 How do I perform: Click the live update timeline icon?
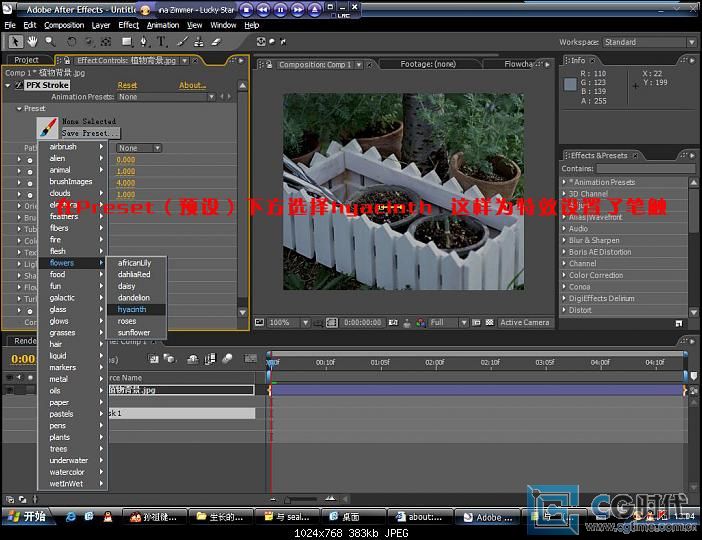coord(154,358)
